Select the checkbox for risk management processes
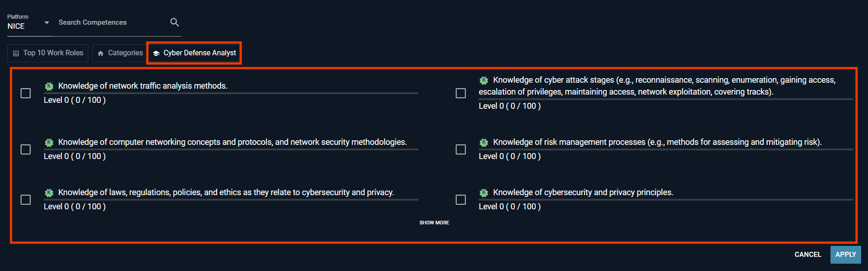 [460, 149]
